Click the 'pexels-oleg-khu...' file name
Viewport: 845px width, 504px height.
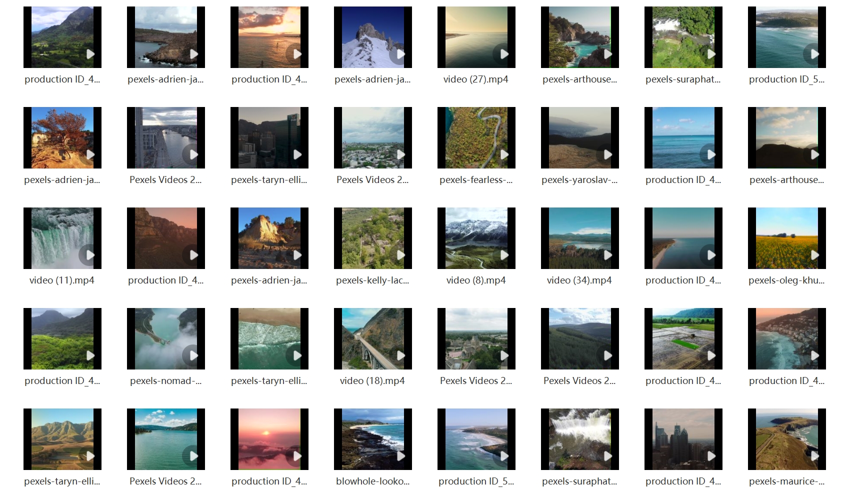(787, 280)
